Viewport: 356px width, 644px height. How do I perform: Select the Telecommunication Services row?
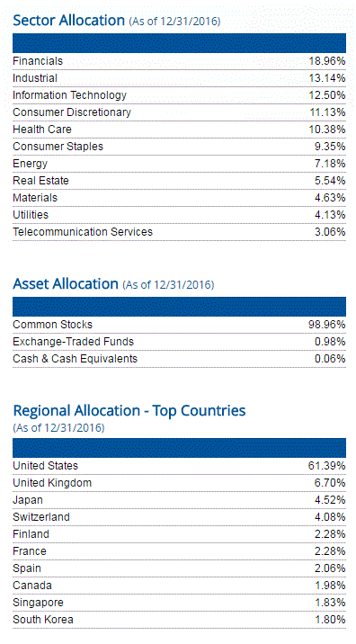click(x=179, y=232)
